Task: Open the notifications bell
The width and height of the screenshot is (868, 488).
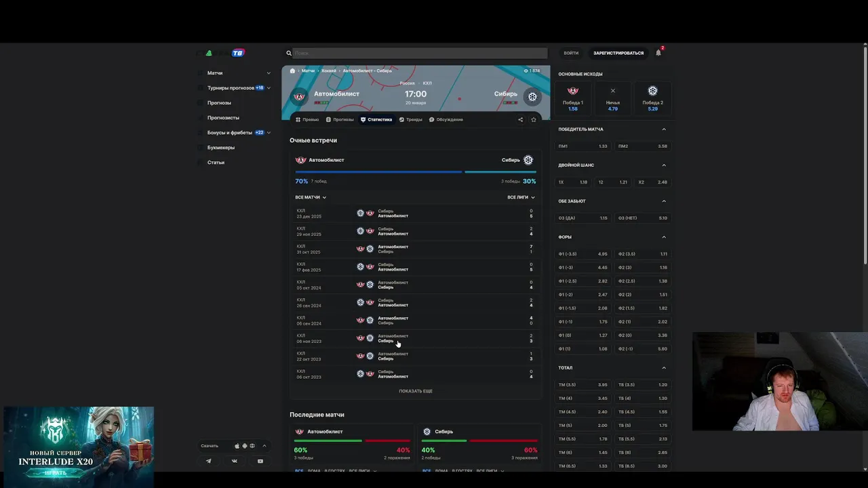Action: click(x=658, y=53)
